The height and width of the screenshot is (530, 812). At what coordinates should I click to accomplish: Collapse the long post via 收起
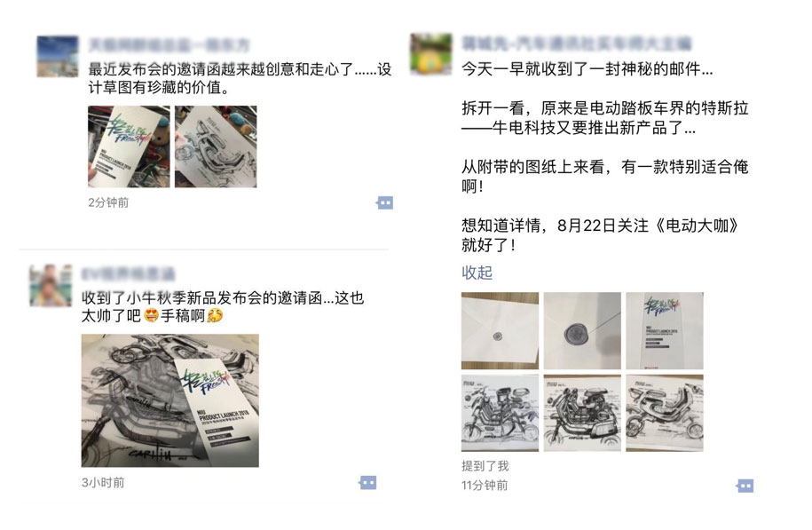(x=477, y=272)
